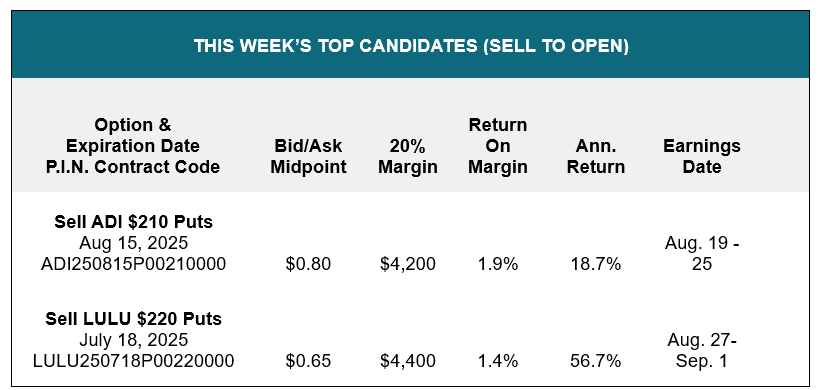Click the $0.65 midpoint value

tap(308, 361)
